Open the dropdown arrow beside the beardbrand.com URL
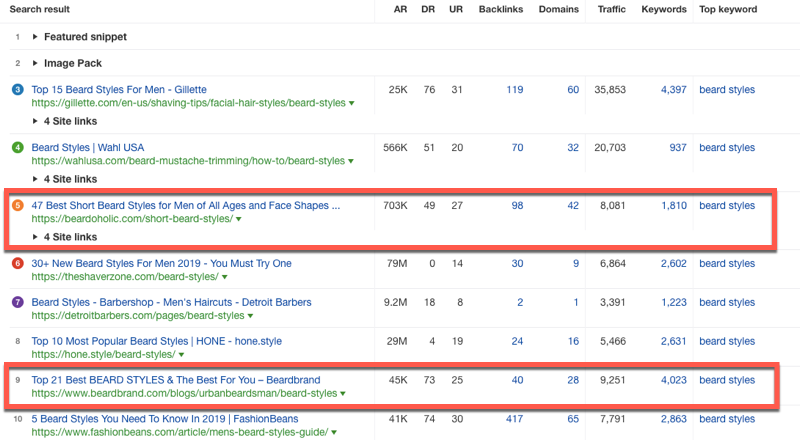 [x=342, y=394]
